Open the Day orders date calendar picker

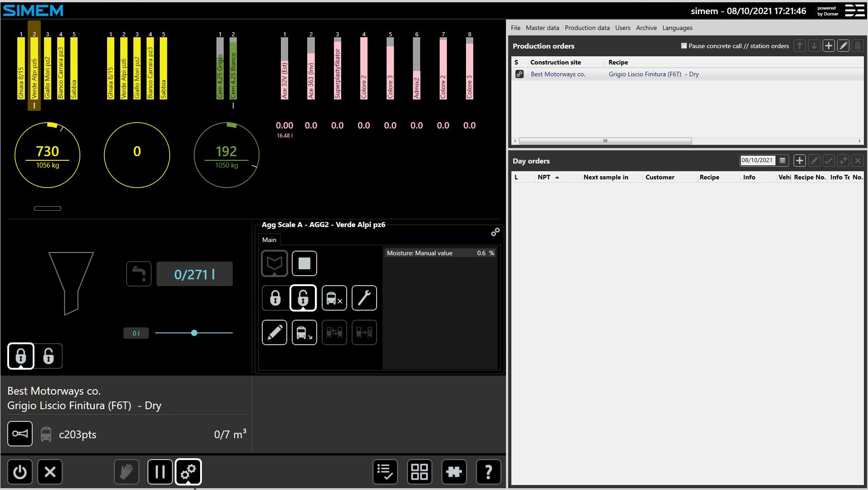coord(782,160)
